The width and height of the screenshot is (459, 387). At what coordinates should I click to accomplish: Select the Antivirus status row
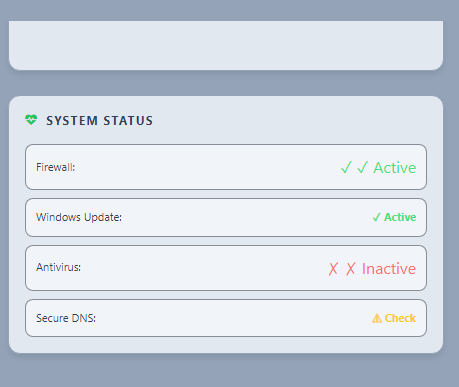point(226,268)
